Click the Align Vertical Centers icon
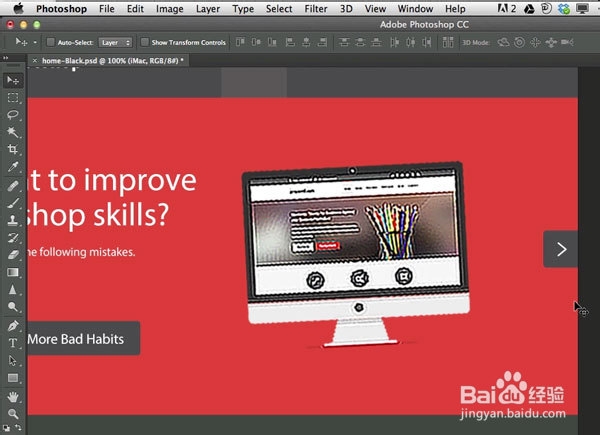Screen dimensions: 600x435 point(256,42)
